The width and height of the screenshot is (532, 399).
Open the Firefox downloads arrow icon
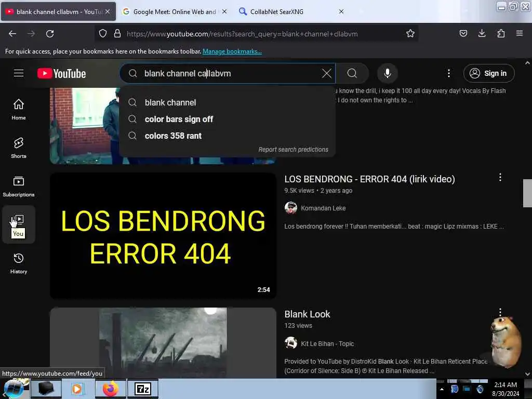click(x=482, y=33)
